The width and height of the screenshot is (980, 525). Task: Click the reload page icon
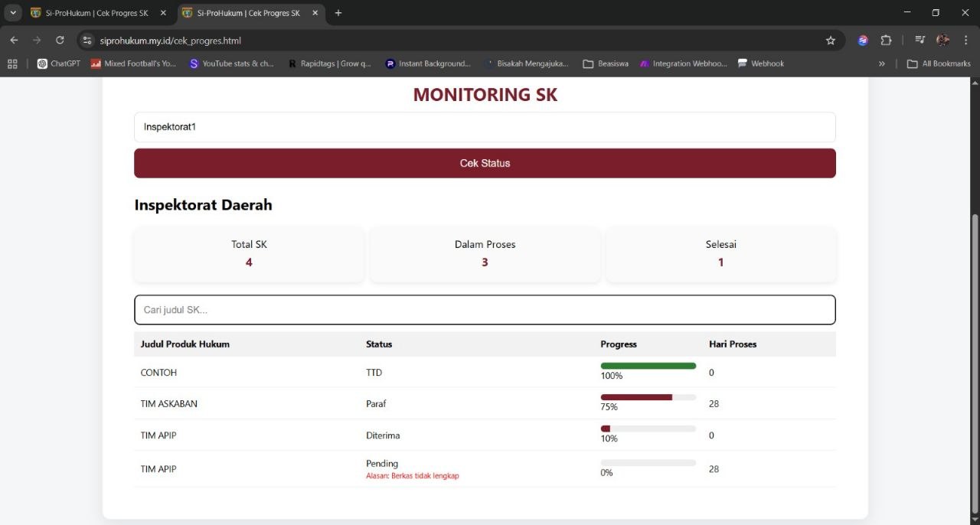pos(60,40)
